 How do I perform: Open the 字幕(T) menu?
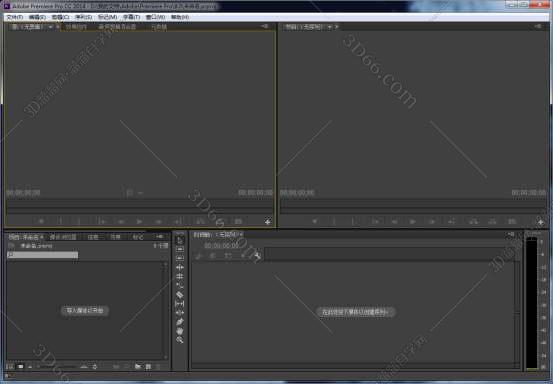(132, 17)
